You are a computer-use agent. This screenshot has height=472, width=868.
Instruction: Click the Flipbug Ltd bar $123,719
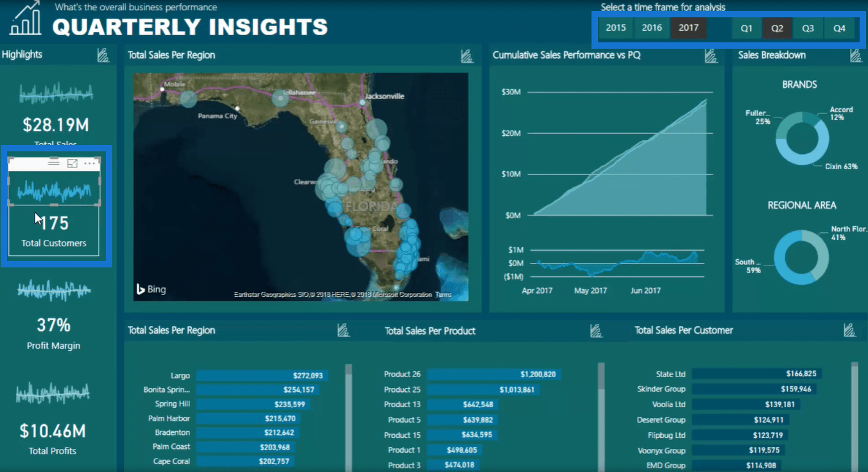tap(740, 435)
